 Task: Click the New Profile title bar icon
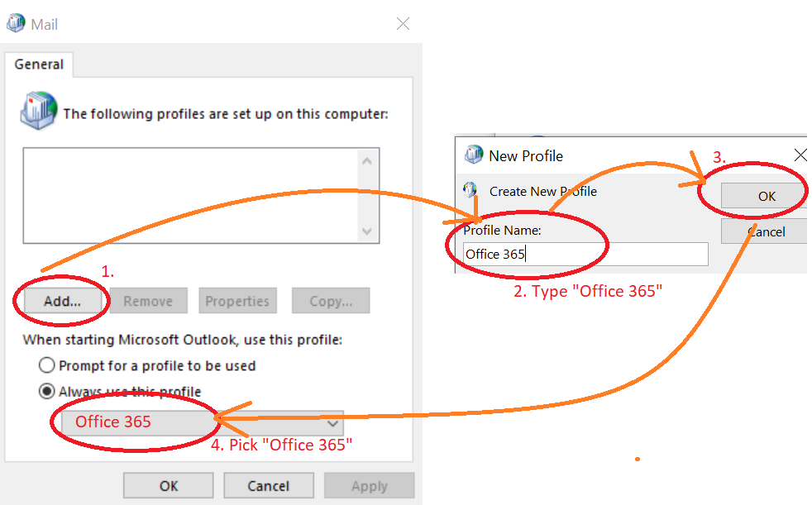tap(473, 155)
